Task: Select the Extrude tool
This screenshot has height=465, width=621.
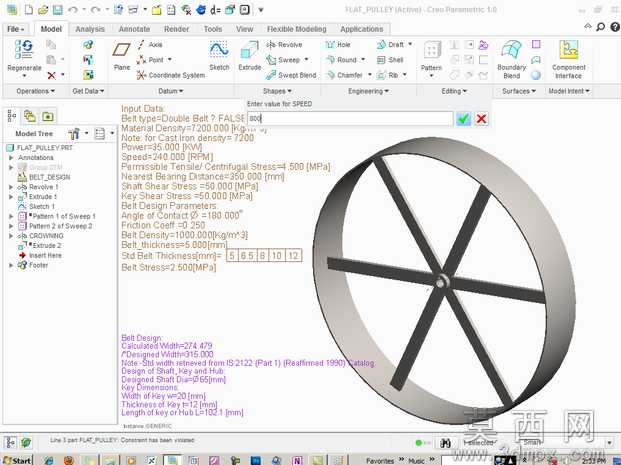Action: point(250,55)
